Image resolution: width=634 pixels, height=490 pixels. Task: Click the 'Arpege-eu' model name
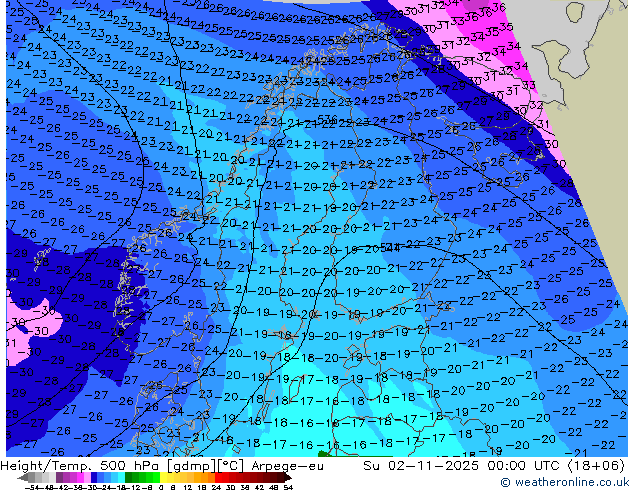[x=287, y=466]
